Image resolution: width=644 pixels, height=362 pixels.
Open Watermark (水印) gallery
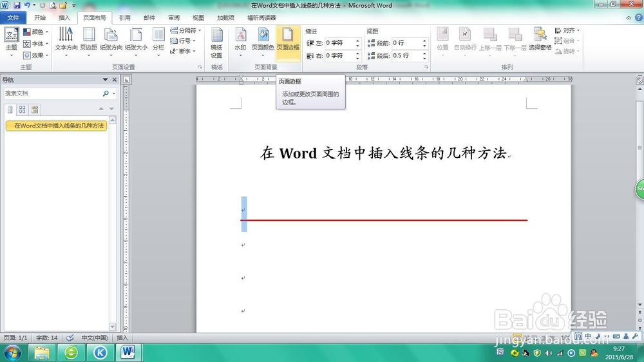[240, 43]
